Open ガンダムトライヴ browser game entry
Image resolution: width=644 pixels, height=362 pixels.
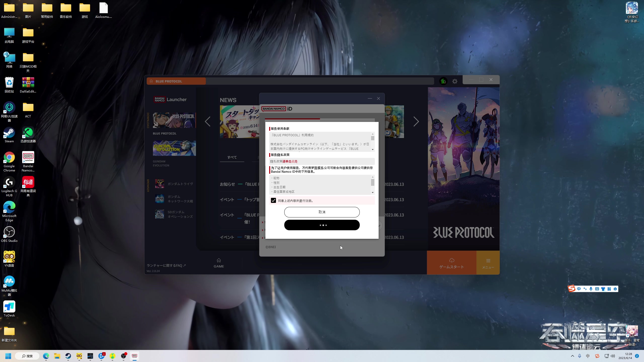pos(174,184)
